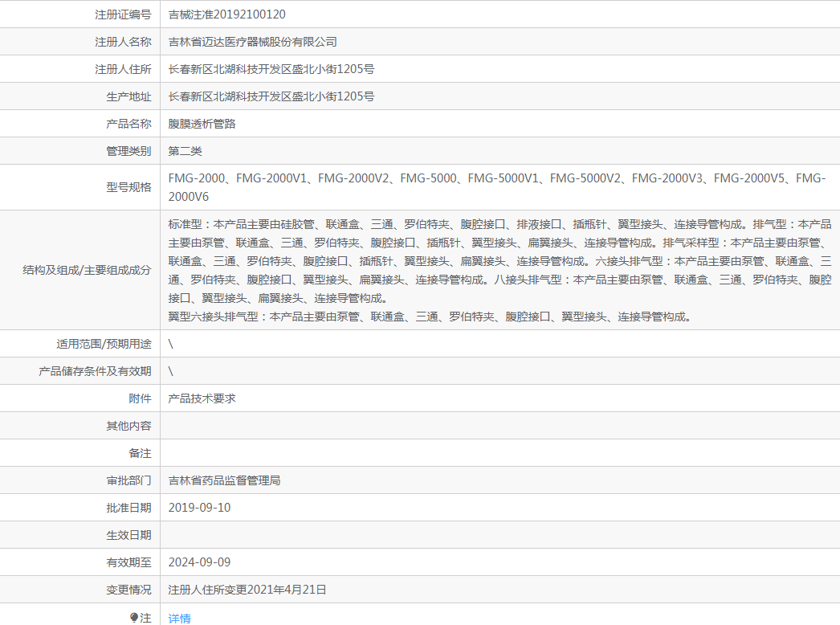Click the 翼型六接头排气型 description line
This screenshot has width=840, height=625.
pos(430,317)
